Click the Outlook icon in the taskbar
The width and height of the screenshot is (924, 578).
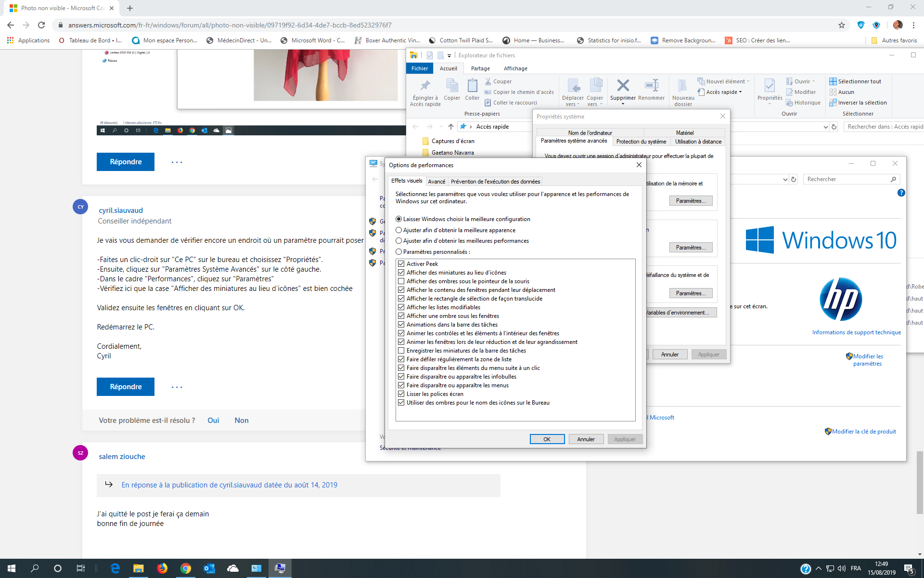(x=209, y=568)
